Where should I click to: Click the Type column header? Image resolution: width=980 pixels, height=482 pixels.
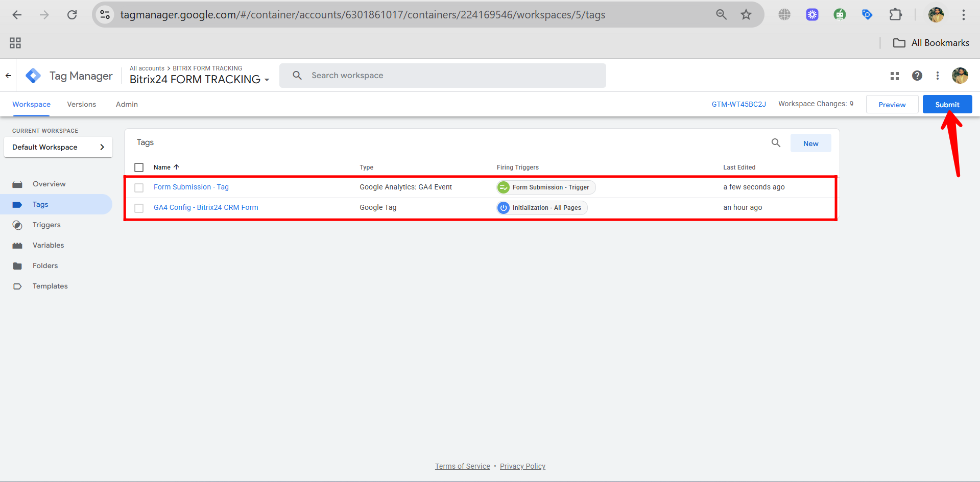point(366,167)
